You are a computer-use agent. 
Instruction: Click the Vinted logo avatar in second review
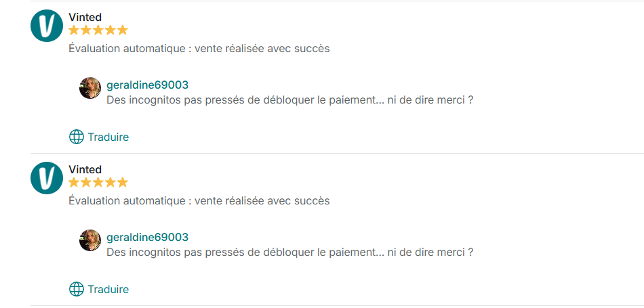pyautogui.click(x=47, y=178)
